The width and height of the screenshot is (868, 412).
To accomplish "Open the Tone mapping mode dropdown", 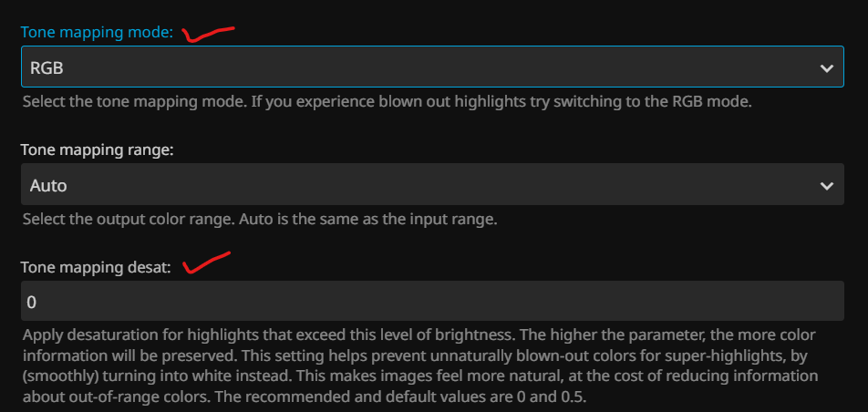I will tap(431, 68).
